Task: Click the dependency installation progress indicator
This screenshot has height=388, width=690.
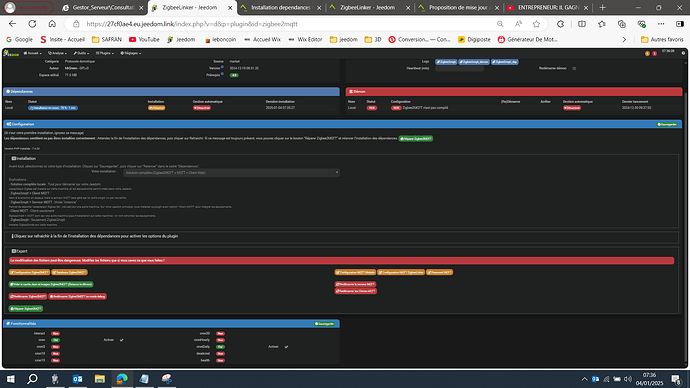Action: click(x=53, y=108)
